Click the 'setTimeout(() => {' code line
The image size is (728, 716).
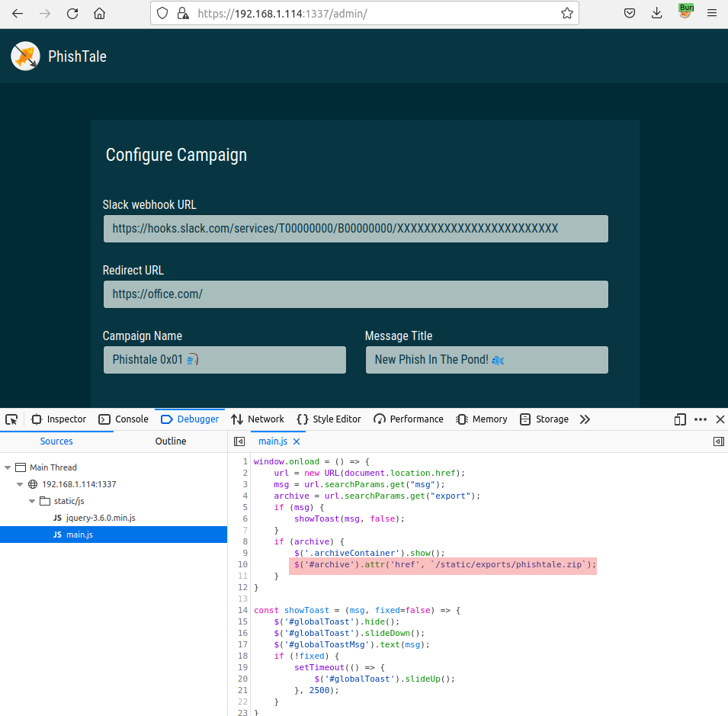click(x=339, y=667)
